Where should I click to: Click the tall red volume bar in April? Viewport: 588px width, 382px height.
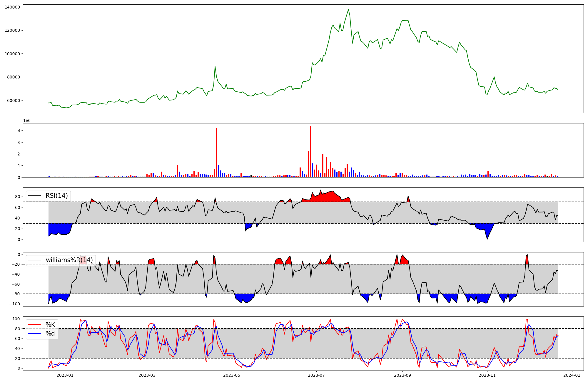click(216, 153)
